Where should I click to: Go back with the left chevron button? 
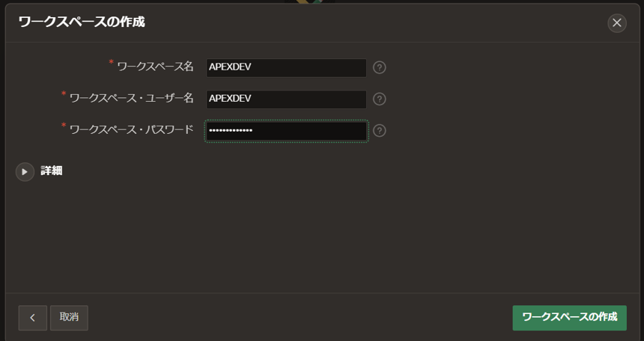point(32,318)
